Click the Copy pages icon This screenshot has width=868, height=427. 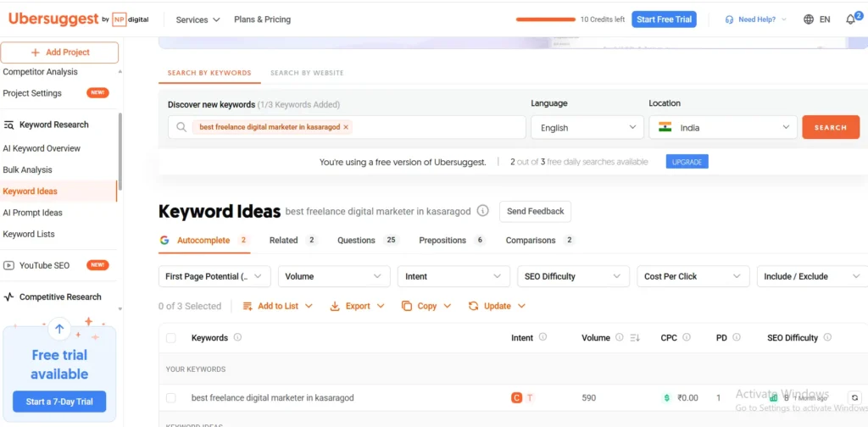407,306
